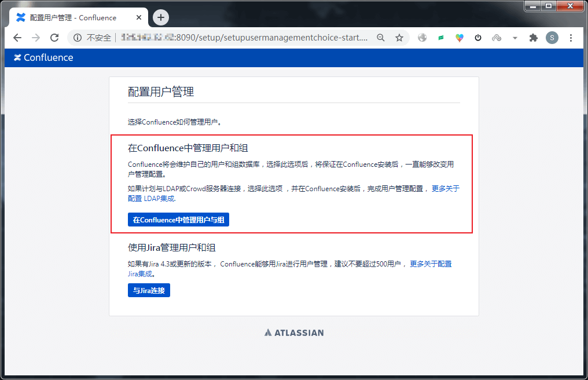The height and width of the screenshot is (380, 588).
Task: Open the zoom magnifier icon in address bar
Action: [x=381, y=38]
